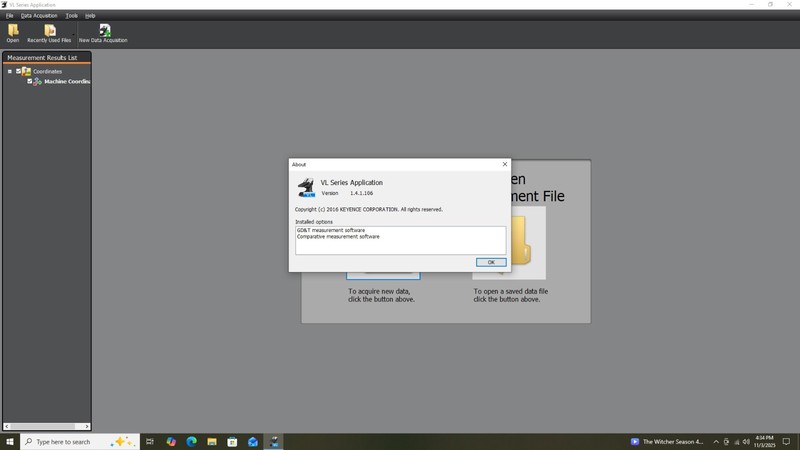Open the Recently Used Files toolbar button

49,33
